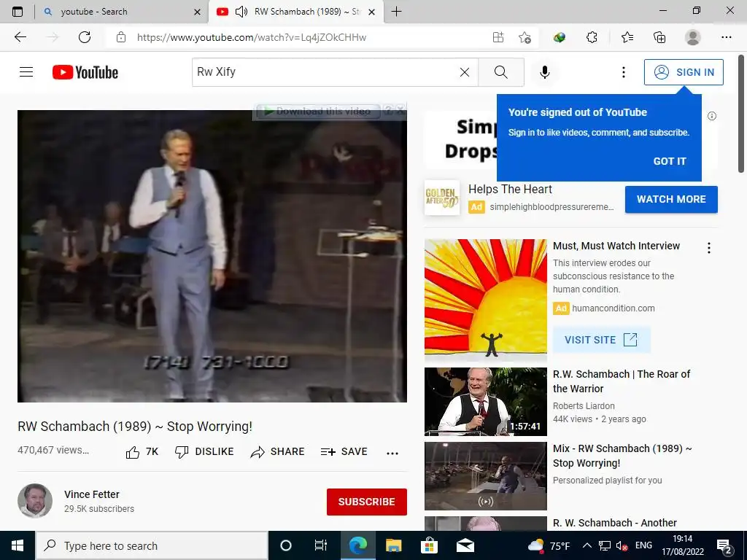Subscribe to Vince Fetter channel
This screenshot has width=747, height=560.
366,502
